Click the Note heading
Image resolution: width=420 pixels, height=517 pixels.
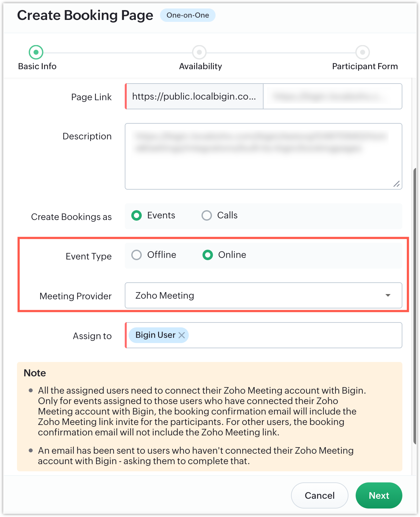coord(35,373)
